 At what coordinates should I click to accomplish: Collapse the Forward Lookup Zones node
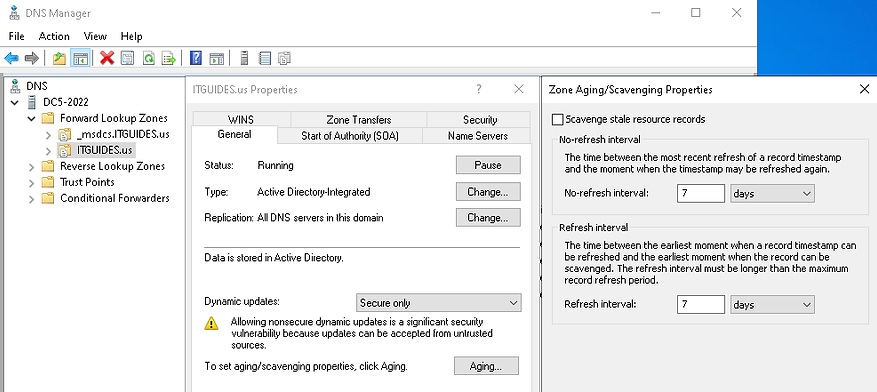(31, 119)
